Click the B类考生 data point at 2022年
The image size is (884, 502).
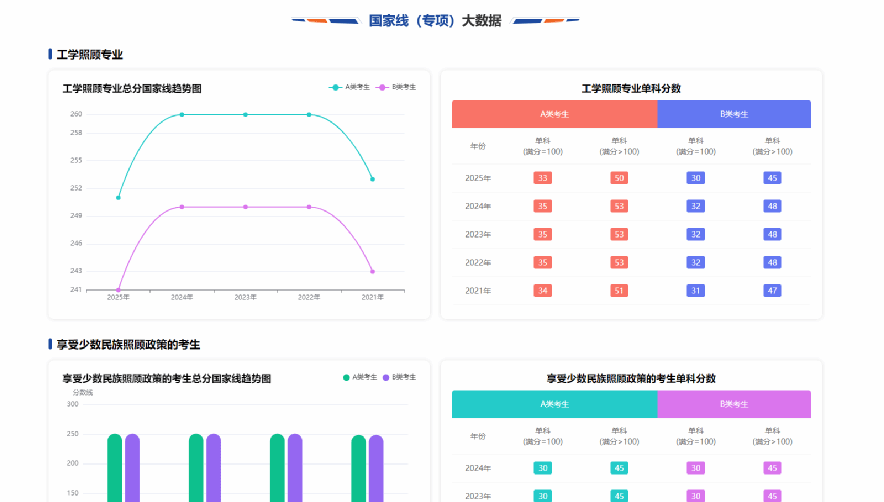click(309, 207)
